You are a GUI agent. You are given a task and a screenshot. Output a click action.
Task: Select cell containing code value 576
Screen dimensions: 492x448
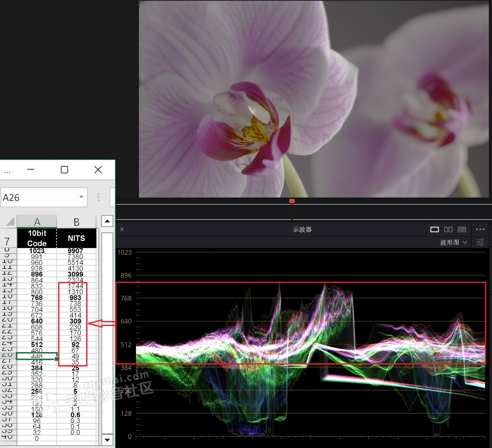(37, 333)
